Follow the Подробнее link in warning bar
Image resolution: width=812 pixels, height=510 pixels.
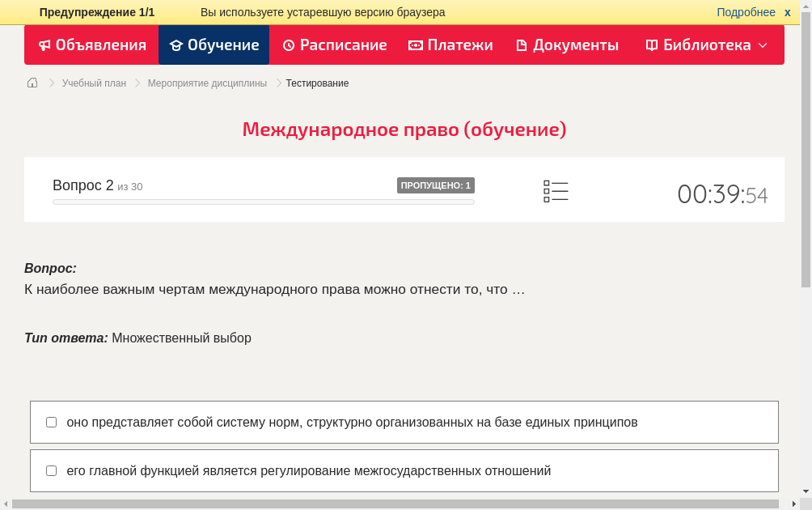[x=745, y=11]
